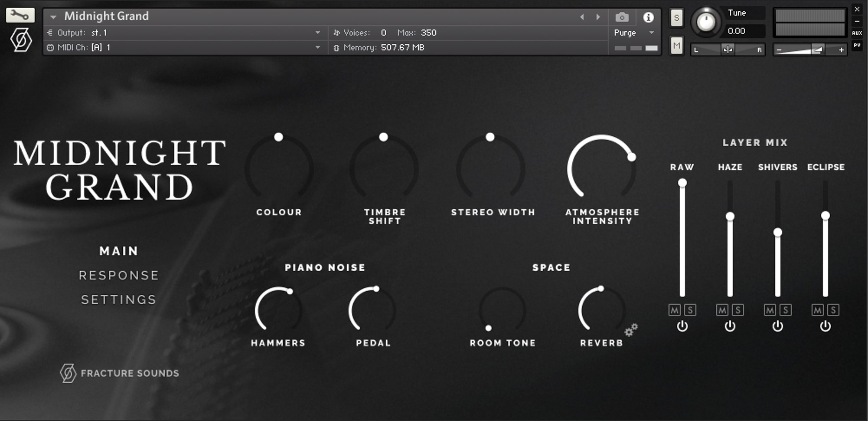Switch to the SETTINGS page
This screenshot has width=868, height=421.
119,299
